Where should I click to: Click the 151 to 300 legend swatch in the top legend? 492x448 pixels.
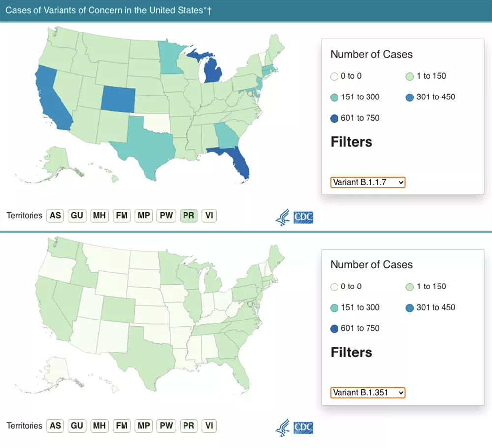click(334, 97)
